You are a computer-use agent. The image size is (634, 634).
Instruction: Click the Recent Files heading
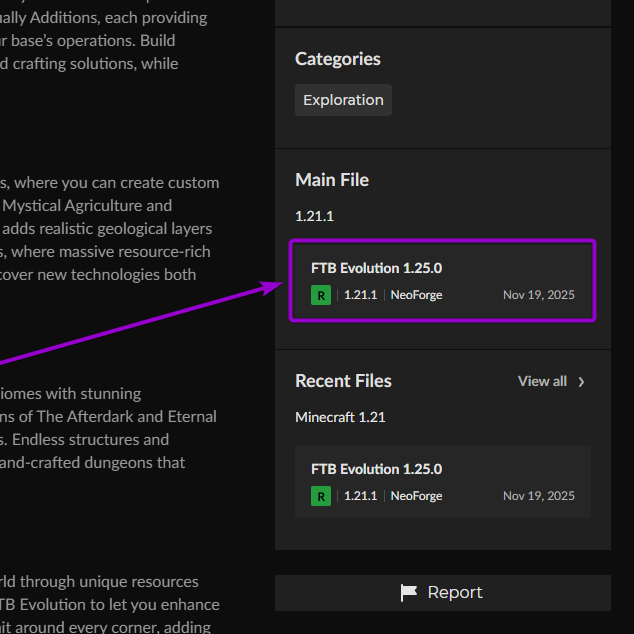tap(343, 381)
